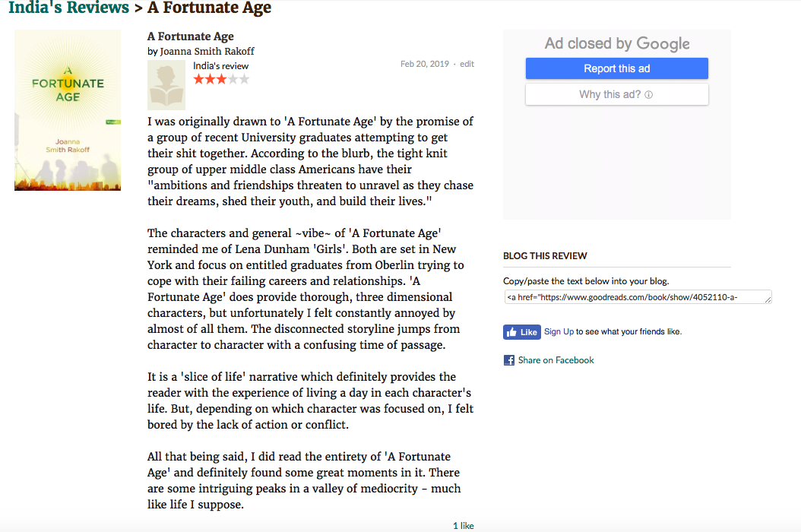
Task: Click the first red rating star
Action: tap(199, 79)
